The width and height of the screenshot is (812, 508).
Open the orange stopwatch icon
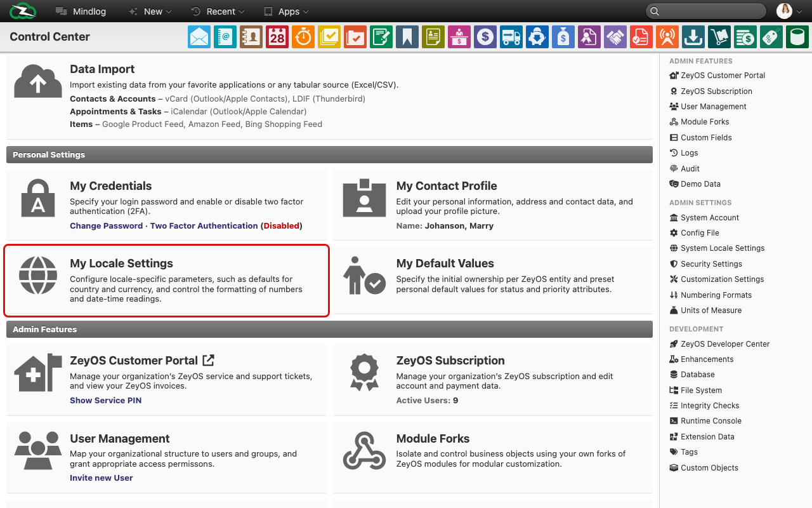click(303, 37)
